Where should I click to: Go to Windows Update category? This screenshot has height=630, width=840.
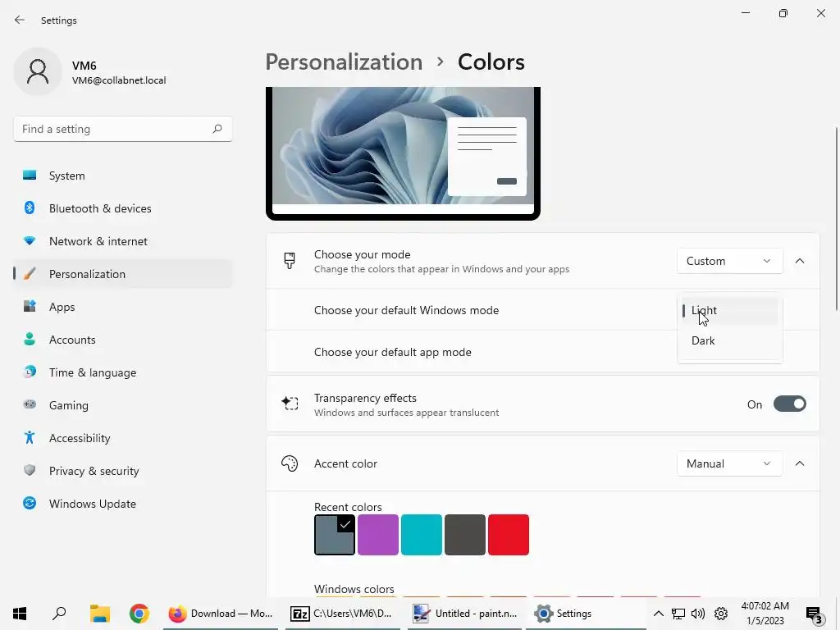(123, 503)
